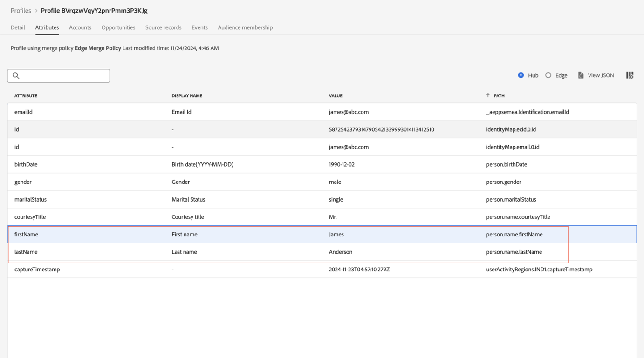Open the column customization settings icon
The height and width of the screenshot is (358, 644).
(x=630, y=75)
